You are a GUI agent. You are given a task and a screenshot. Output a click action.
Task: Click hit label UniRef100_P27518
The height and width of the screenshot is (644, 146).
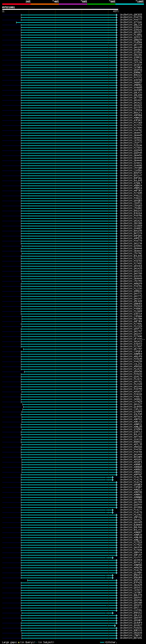pyautogui.click(x=131, y=542)
